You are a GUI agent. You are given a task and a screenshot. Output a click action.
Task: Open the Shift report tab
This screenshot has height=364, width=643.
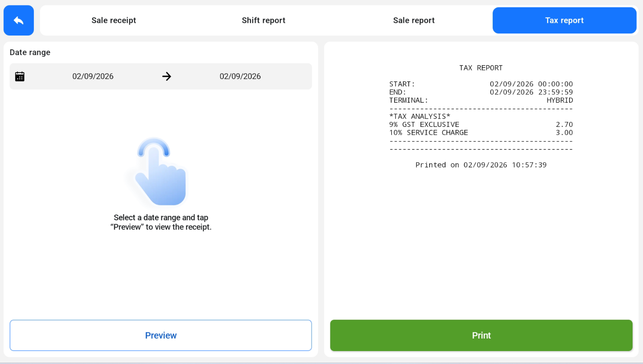(x=263, y=20)
